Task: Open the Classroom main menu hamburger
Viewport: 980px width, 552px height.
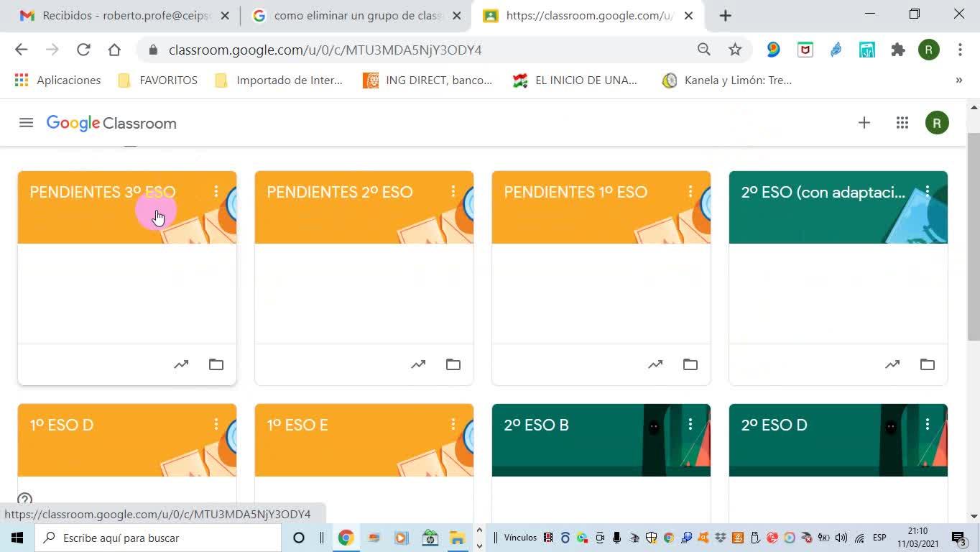Action: pos(26,123)
